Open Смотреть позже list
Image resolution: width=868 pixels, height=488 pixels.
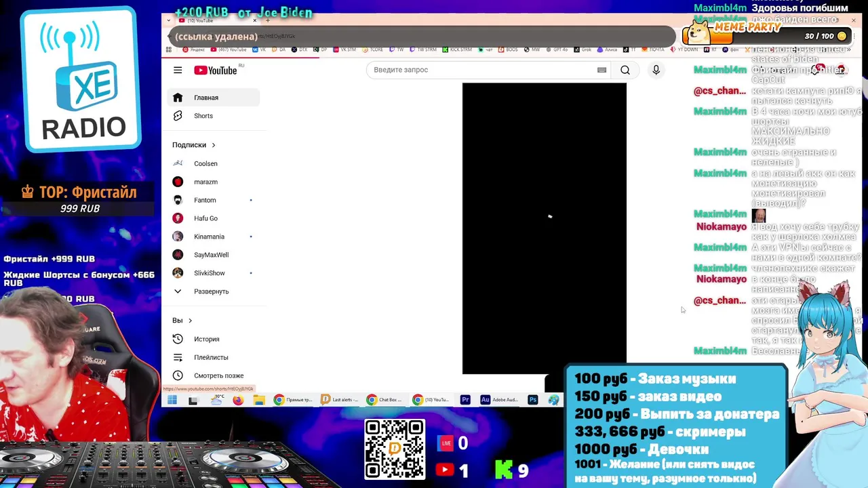pos(214,375)
